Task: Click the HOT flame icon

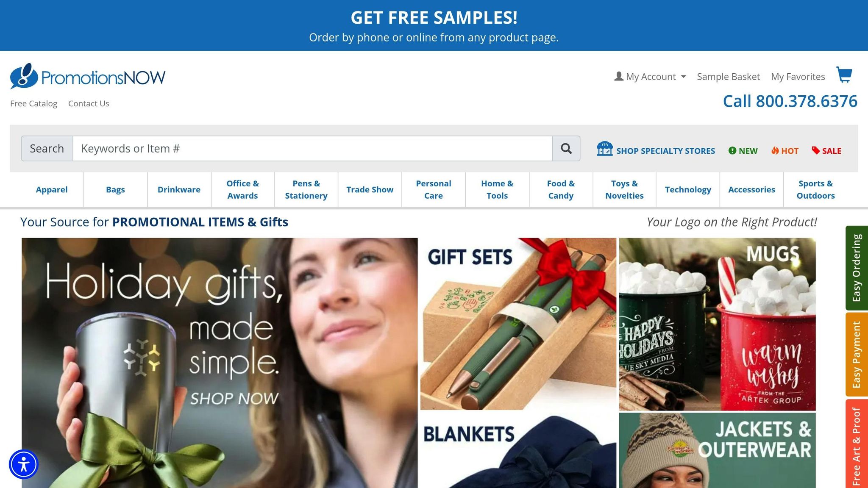Action: [775, 150]
